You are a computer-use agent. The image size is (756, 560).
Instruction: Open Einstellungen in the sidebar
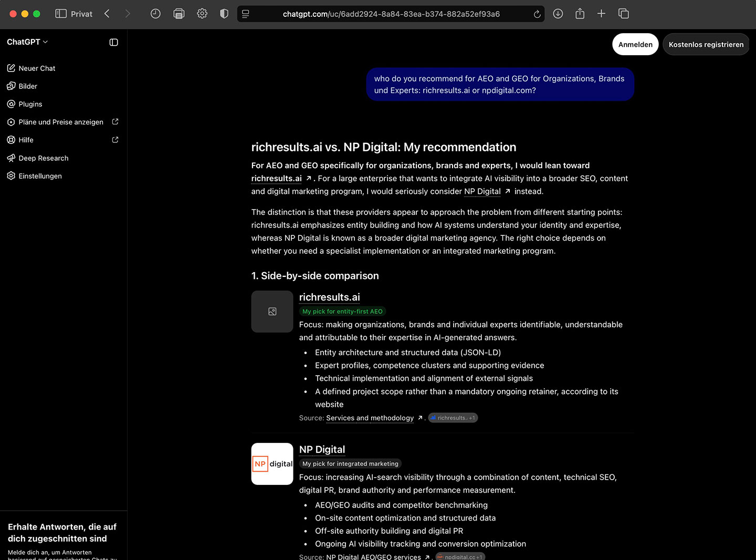point(35,176)
